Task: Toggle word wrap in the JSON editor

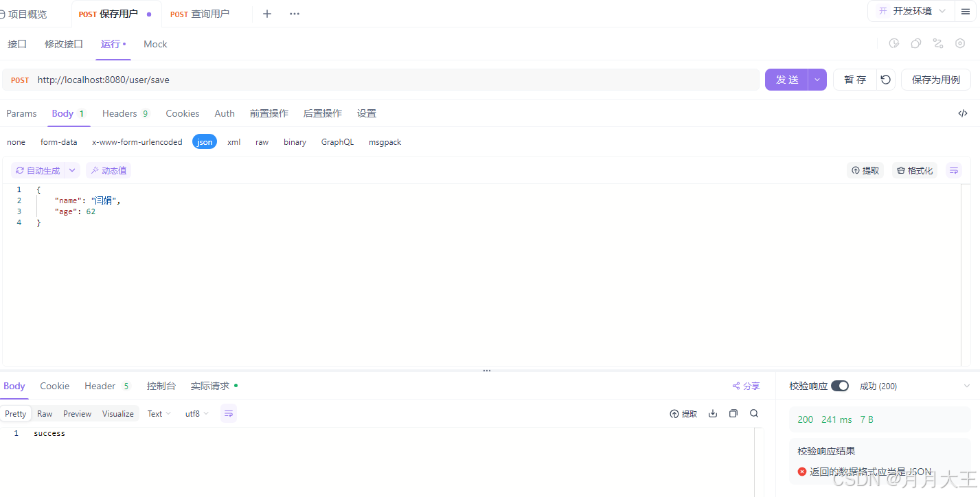Action: [x=954, y=170]
